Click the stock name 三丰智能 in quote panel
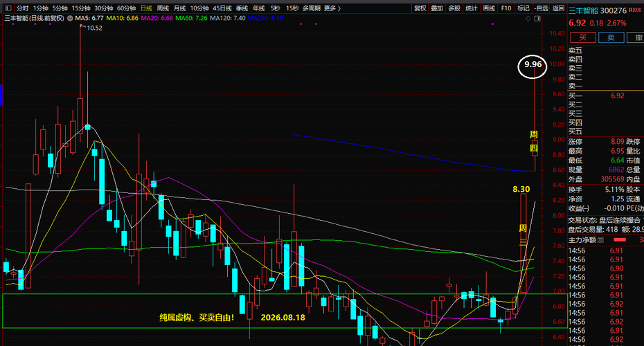This screenshot has height=346, width=644. [x=583, y=10]
